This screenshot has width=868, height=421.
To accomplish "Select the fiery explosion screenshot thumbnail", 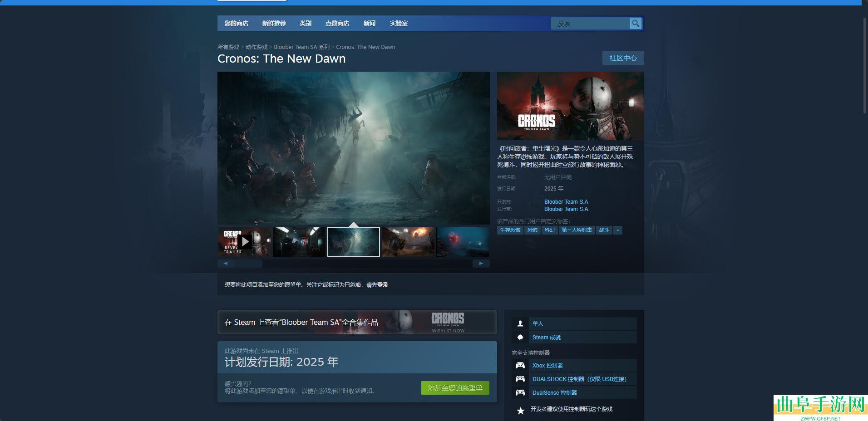I will [408, 242].
